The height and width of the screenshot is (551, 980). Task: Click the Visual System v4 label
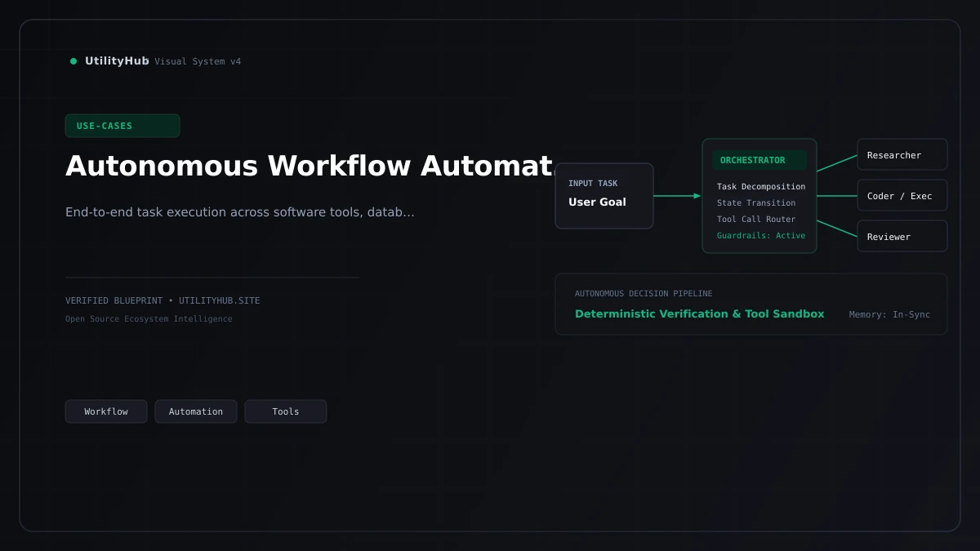click(198, 62)
